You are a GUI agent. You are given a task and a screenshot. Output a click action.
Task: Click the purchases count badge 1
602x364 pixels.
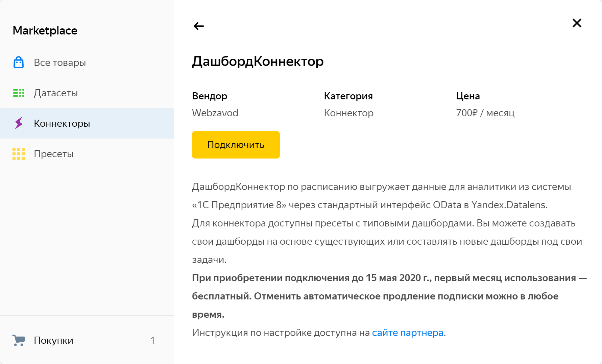point(152,340)
